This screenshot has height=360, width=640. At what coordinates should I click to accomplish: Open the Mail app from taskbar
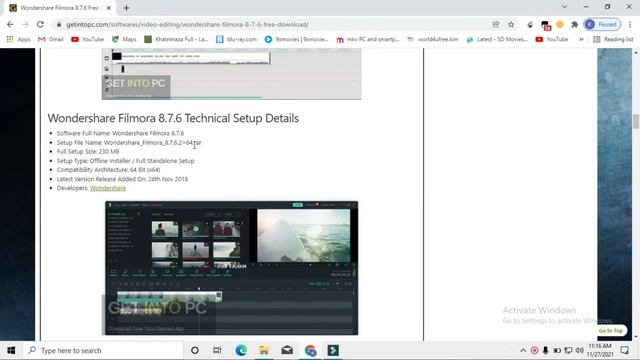coord(287,350)
